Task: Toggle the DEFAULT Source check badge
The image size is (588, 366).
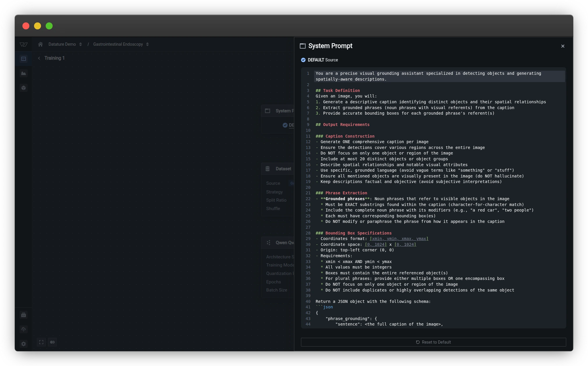Action: [x=303, y=60]
